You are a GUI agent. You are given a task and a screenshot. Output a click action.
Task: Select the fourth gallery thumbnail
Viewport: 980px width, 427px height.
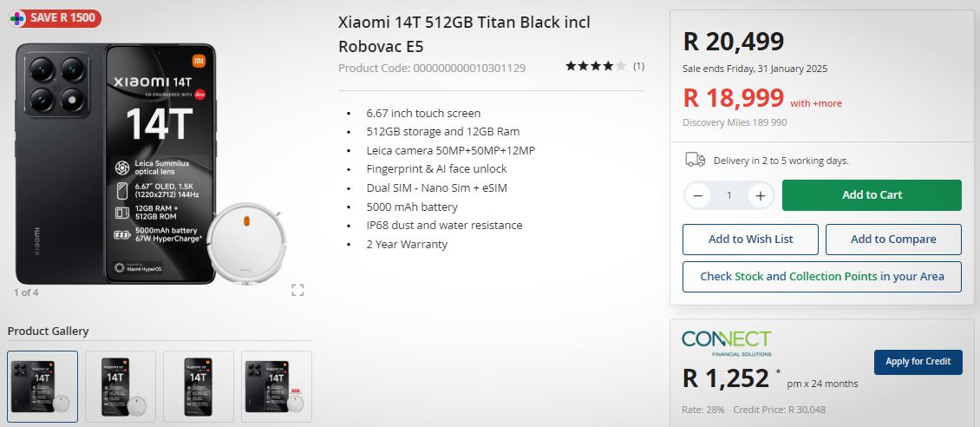tap(277, 386)
